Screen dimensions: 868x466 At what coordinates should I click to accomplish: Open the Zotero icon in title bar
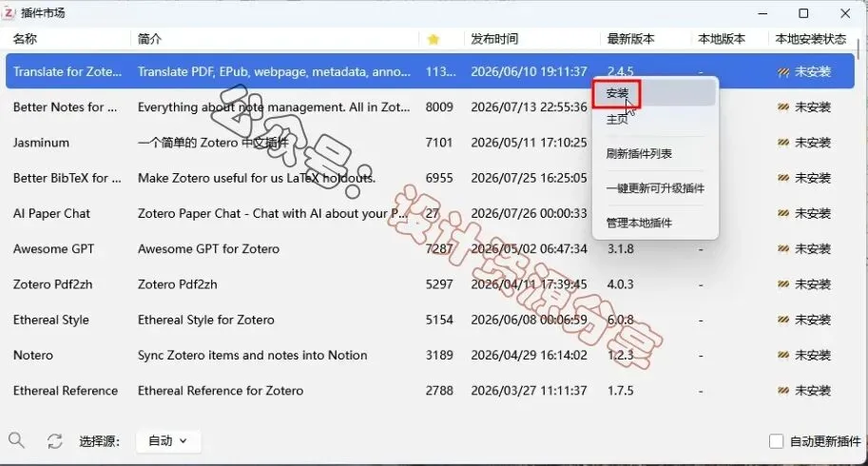(x=9, y=12)
